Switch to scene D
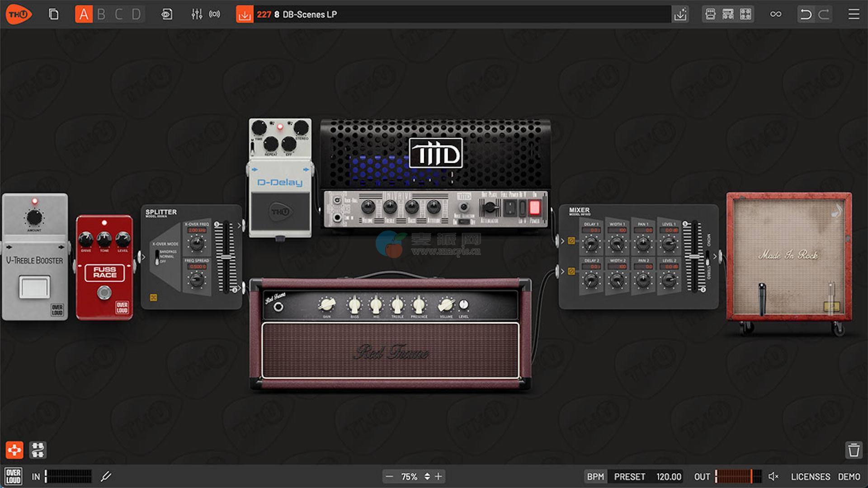This screenshot has width=868, height=488. (136, 14)
